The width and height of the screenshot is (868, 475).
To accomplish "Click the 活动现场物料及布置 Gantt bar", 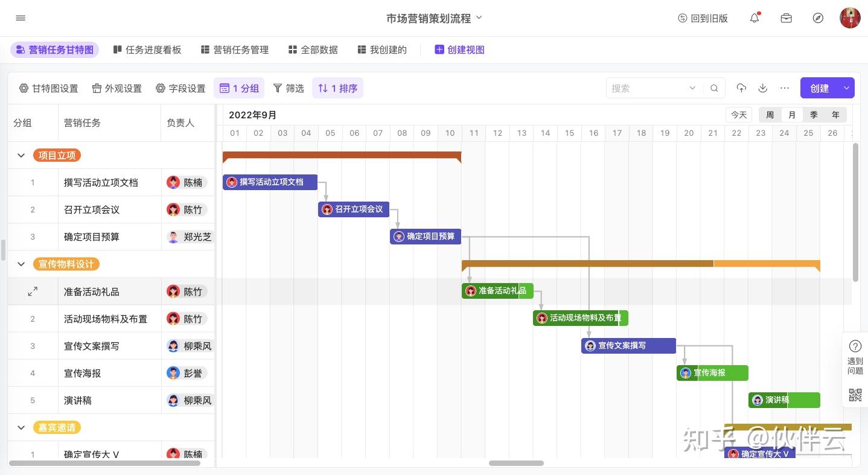I will coord(581,317).
